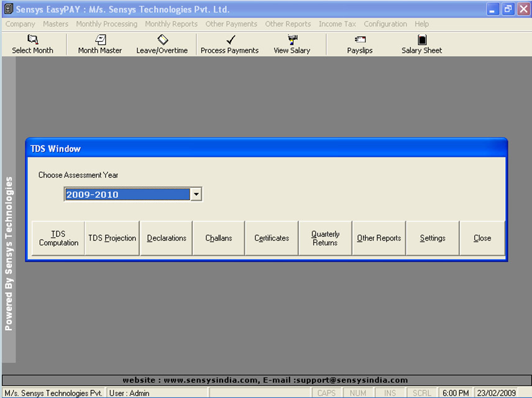Click the TDS Computation button
532x398 pixels.
pyautogui.click(x=58, y=238)
